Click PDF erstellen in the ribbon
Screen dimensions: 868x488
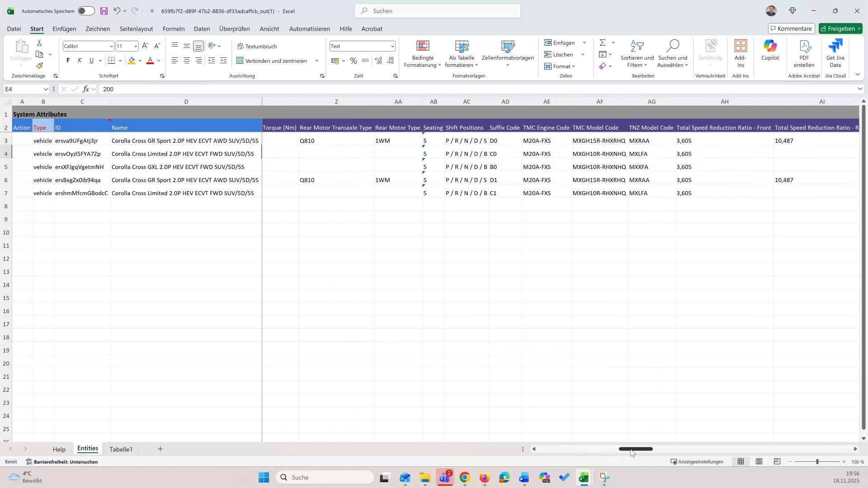[804, 53]
